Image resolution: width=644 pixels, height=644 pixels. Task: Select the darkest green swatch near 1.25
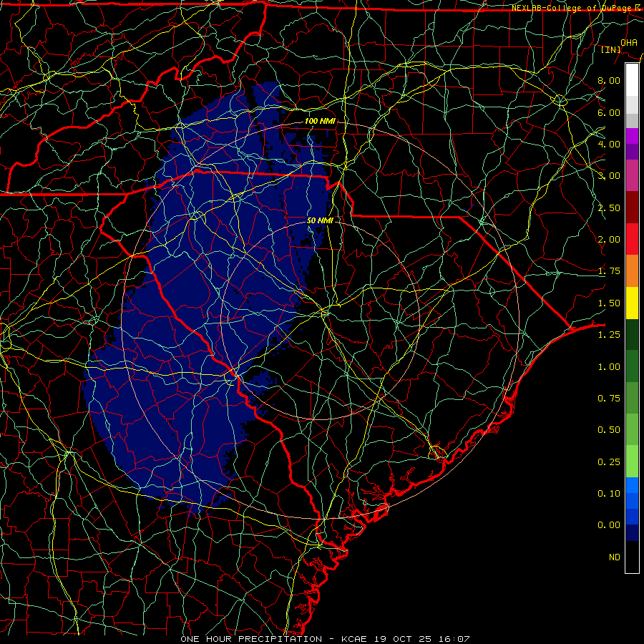coord(632,334)
